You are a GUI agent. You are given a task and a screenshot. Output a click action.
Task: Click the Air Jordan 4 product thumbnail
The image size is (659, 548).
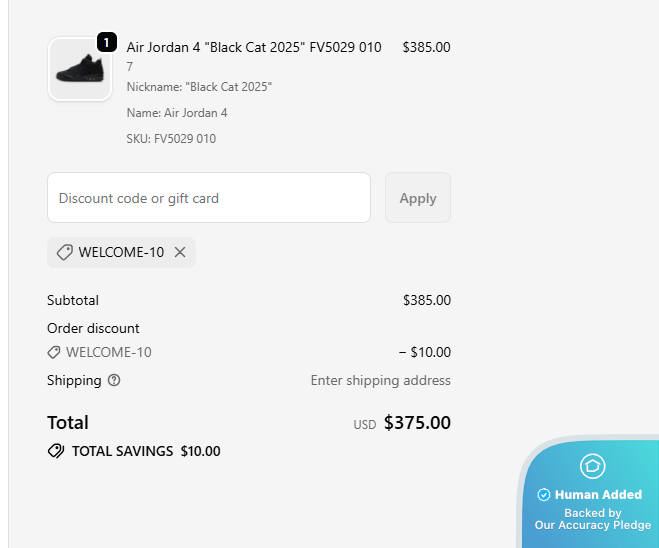pyautogui.click(x=80, y=70)
